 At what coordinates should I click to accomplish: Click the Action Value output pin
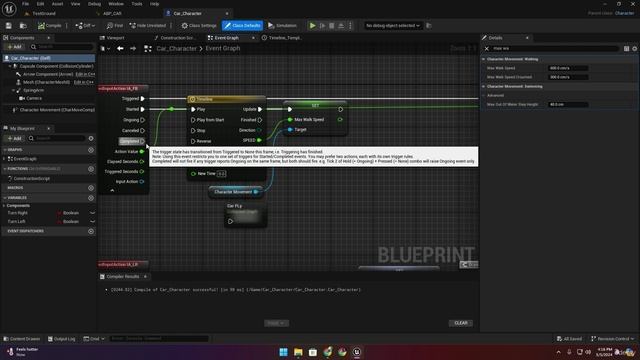click(x=142, y=151)
